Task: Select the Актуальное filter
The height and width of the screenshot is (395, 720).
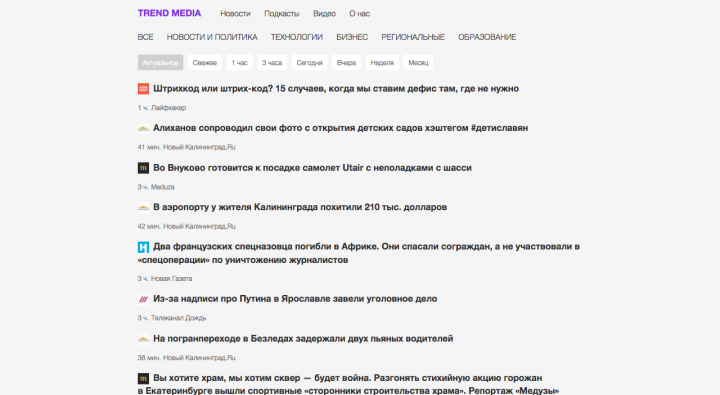Action: (x=160, y=62)
